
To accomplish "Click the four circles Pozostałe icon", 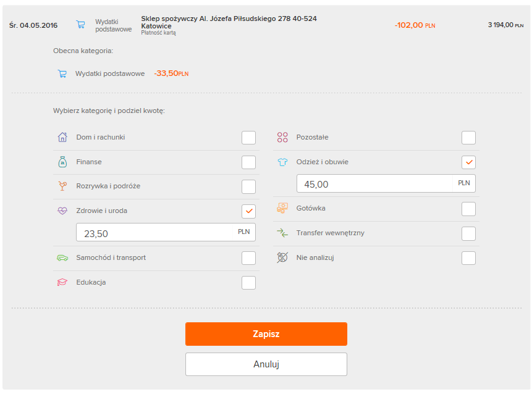I will point(282,137).
